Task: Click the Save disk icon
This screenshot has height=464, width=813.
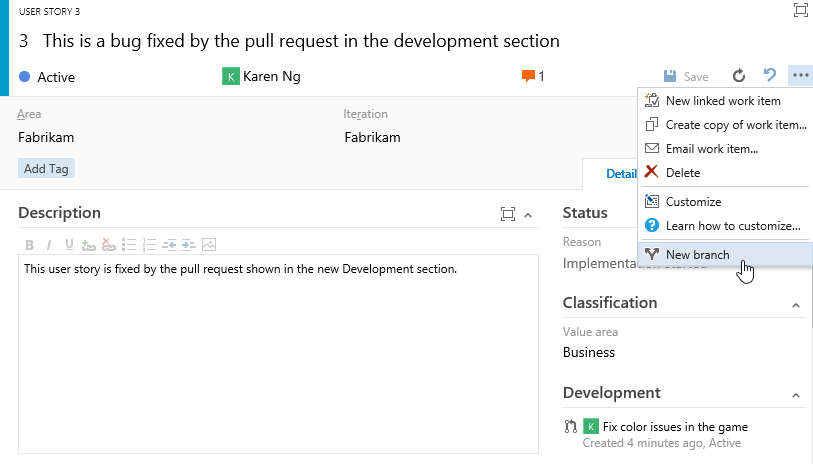Action: [670, 76]
